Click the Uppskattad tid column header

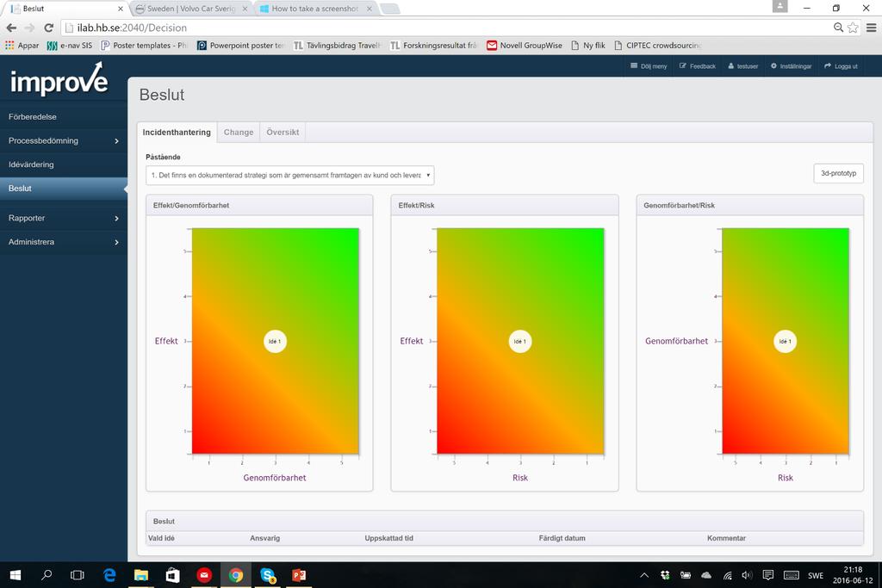click(x=388, y=538)
